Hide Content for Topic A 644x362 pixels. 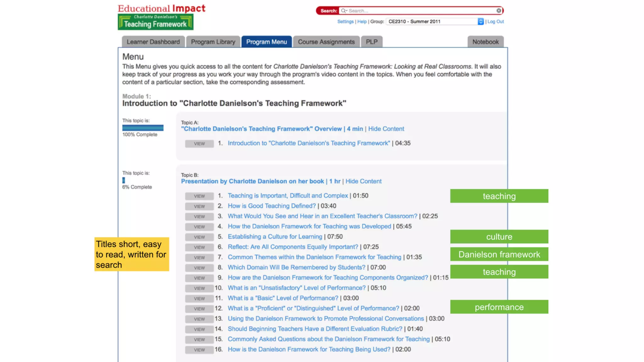point(386,129)
